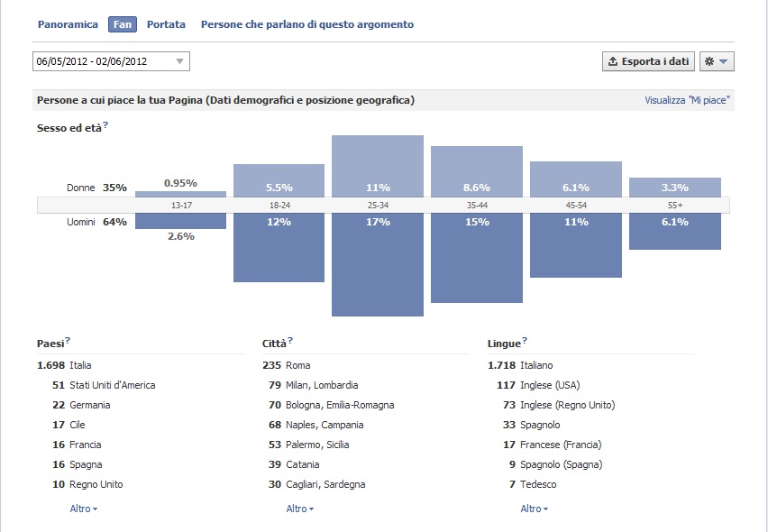This screenshot has width=768, height=532.
Task: Click the help icon next to Lingue
Action: point(525,342)
